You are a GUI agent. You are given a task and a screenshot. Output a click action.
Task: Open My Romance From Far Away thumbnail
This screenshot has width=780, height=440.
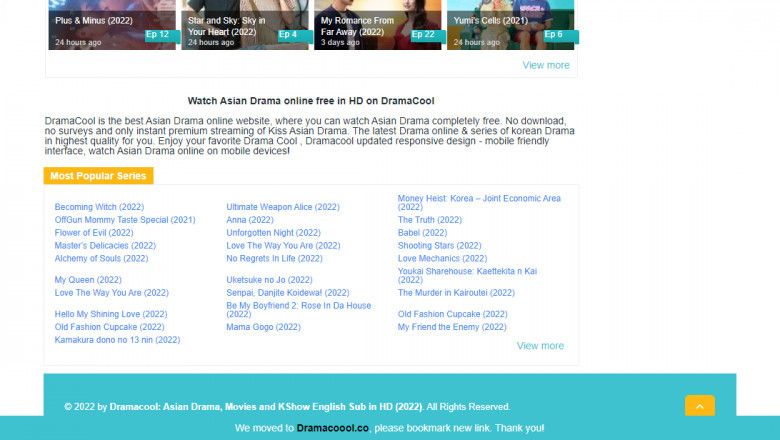(377, 24)
